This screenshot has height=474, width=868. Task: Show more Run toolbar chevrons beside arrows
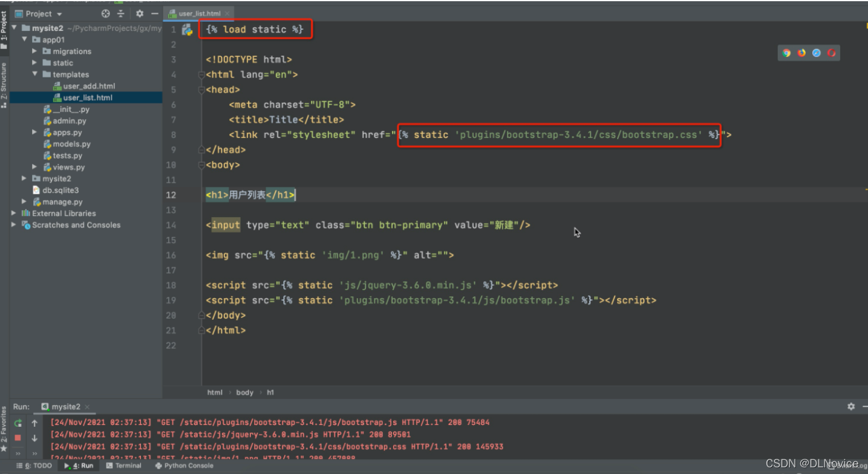tap(34, 453)
